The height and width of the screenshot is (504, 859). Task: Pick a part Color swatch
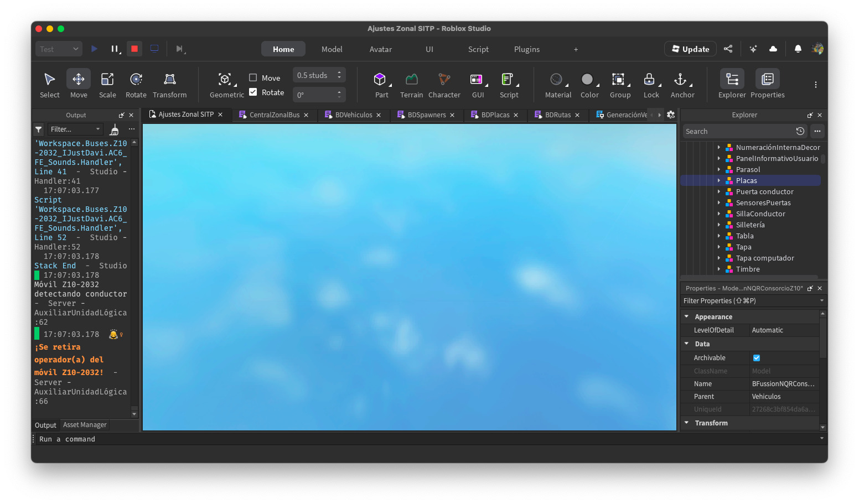tap(589, 84)
